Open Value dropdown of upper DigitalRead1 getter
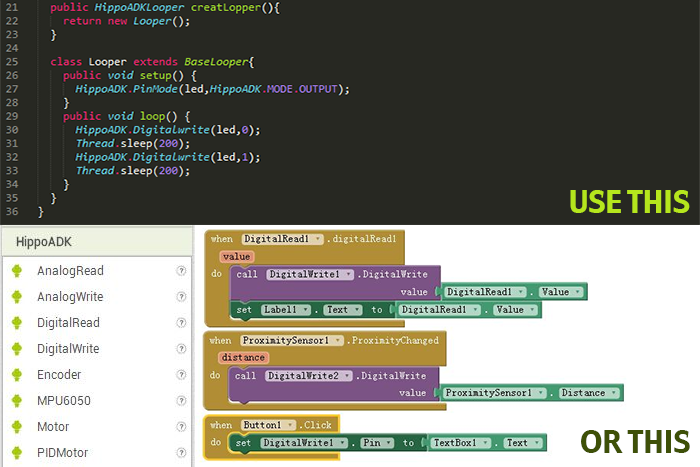Image resolution: width=700 pixels, height=467 pixels. click(561, 292)
